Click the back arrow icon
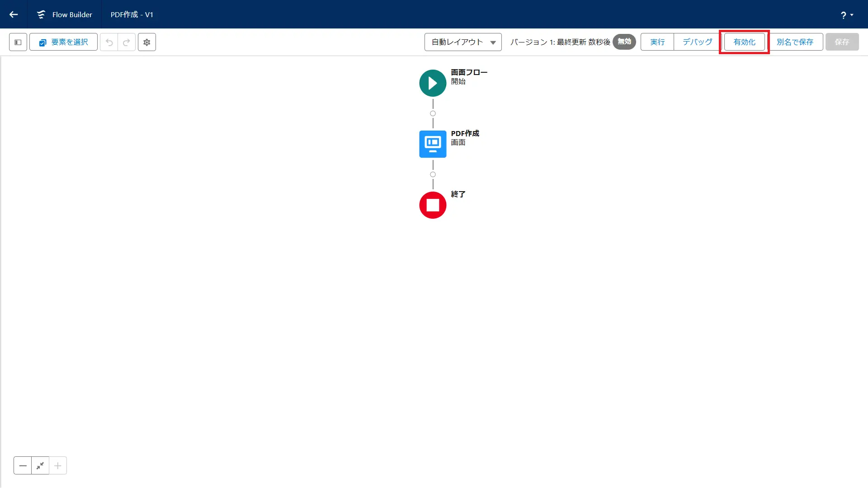Image resolution: width=868 pixels, height=488 pixels. tap(14, 14)
